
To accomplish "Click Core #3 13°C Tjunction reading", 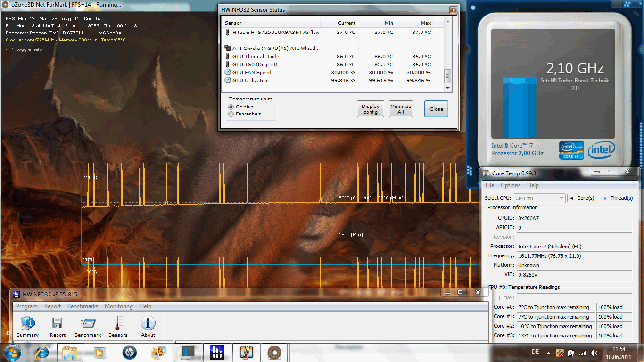I will (556, 336).
